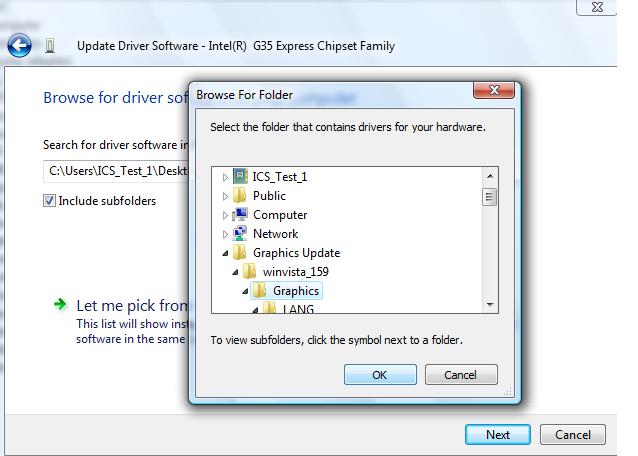
Task: Select the winvista_159 tree label
Action: tap(296, 272)
